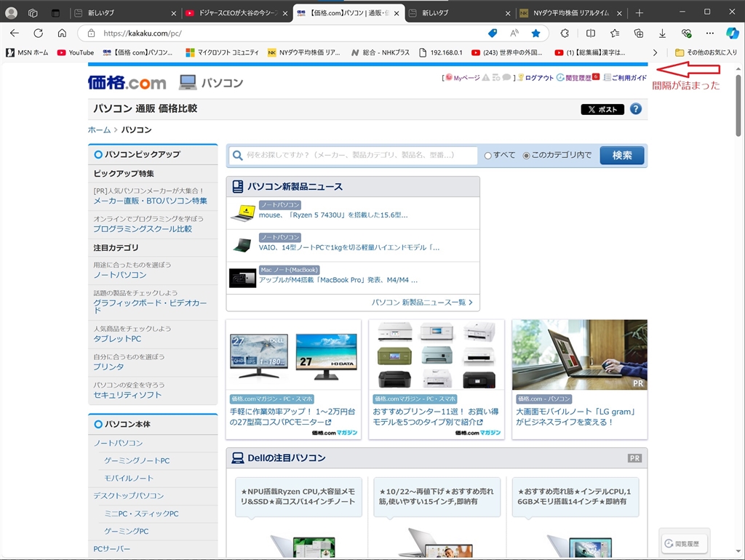Reload the page with refresh icon
Image resolution: width=745 pixels, height=560 pixels.
[38, 33]
